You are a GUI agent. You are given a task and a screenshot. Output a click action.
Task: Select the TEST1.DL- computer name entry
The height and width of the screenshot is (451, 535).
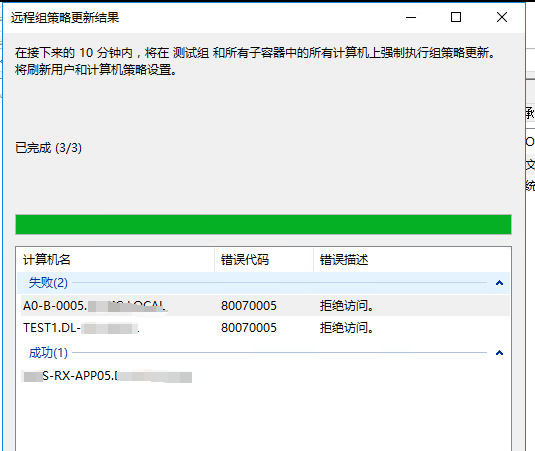[x=81, y=328]
